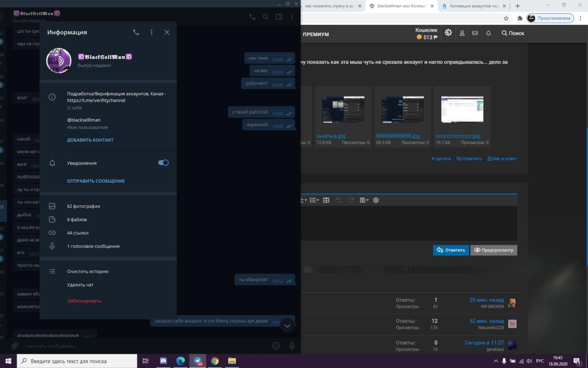Image resolution: width=588 pixels, height=368 pixels.
Task: Click the editor toolbar gear icon
Action: (x=376, y=200)
